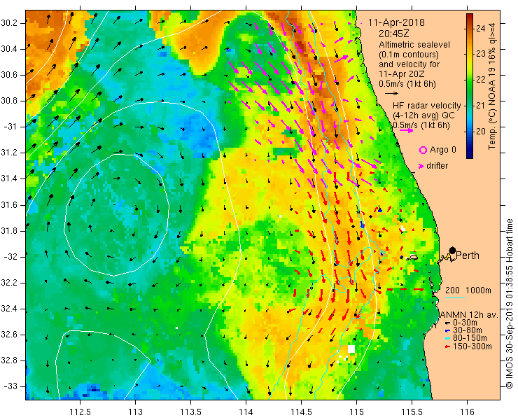The width and height of the screenshot is (518, 420).
Task: Click the Perth black dot marker
Action: [452, 251]
